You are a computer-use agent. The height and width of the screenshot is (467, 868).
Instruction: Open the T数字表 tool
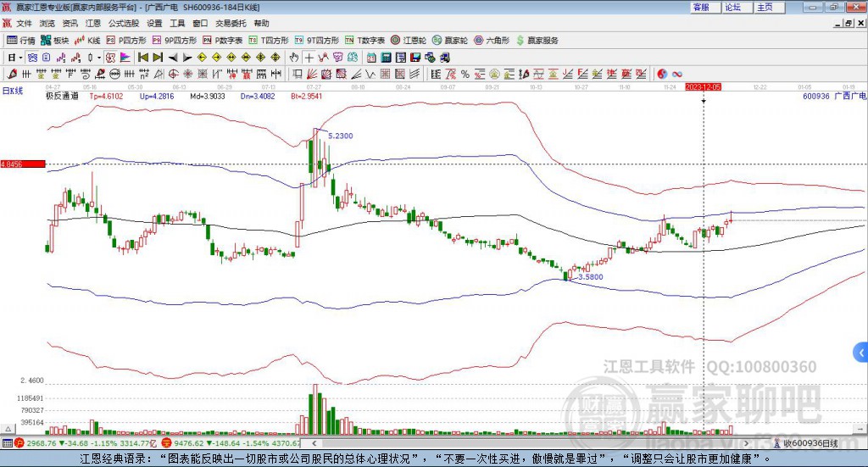click(364, 41)
